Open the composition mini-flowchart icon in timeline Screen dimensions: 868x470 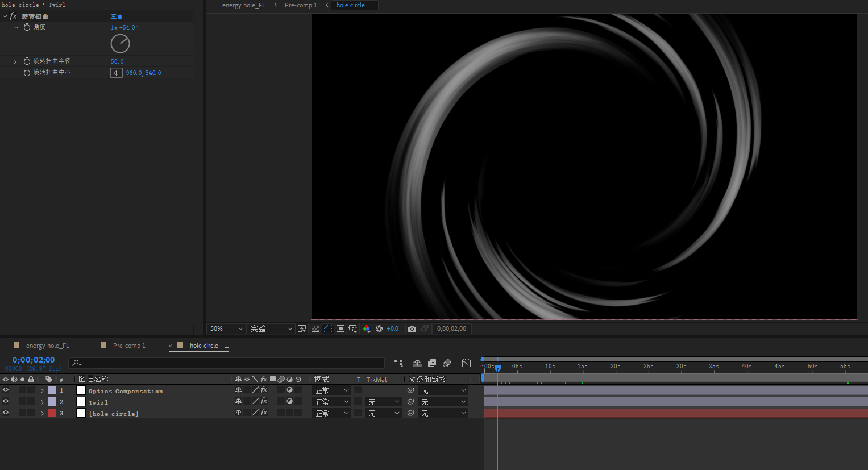tap(398, 363)
